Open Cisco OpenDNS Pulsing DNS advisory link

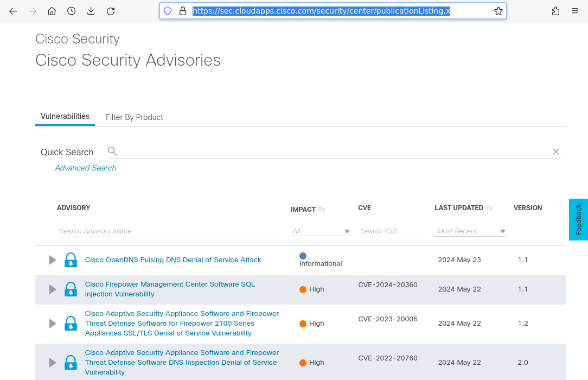click(x=173, y=260)
